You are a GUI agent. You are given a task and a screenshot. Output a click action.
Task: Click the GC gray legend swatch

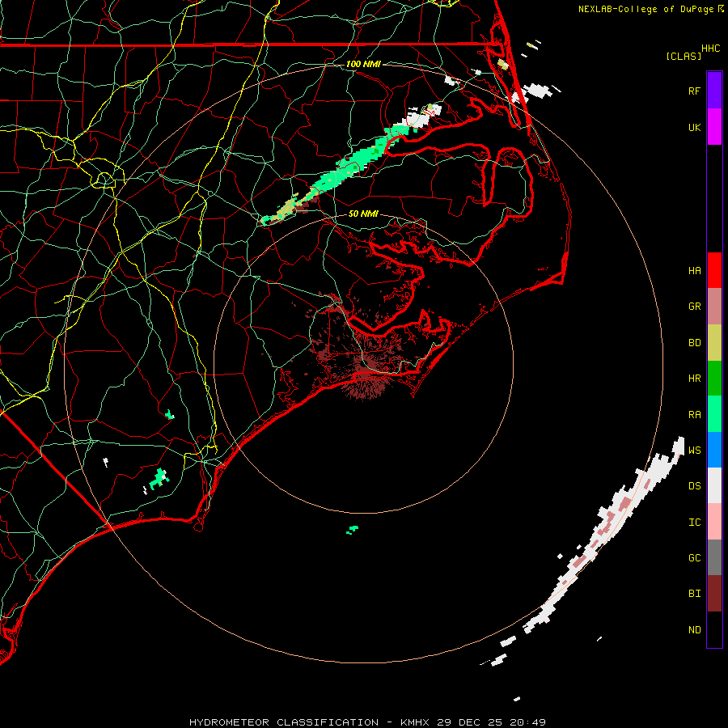(714, 557)
